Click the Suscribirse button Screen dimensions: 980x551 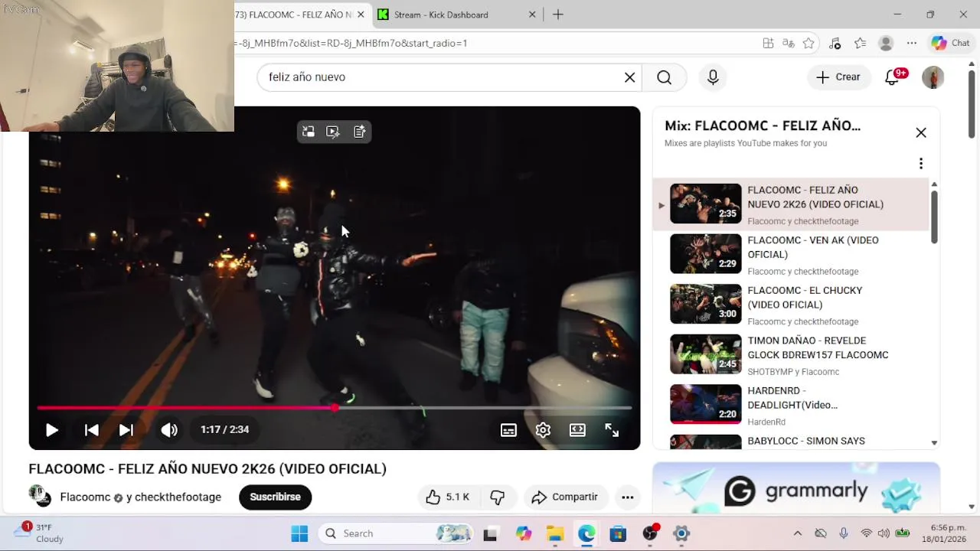[x=275, y=497]
